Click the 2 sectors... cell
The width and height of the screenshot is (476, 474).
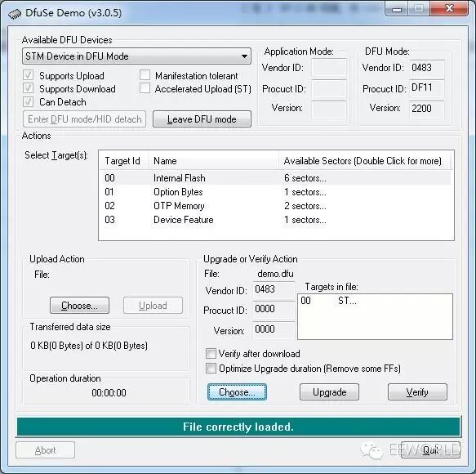point(305,206)
